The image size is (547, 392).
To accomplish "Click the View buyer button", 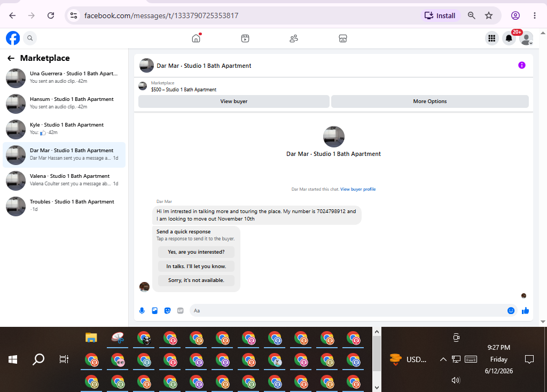I will click(x=234, y=101).
